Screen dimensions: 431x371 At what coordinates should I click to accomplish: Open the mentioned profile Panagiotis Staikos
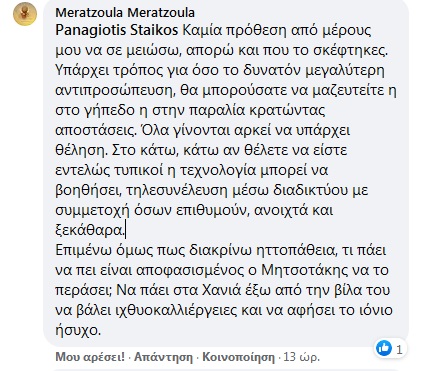(117, 30)
